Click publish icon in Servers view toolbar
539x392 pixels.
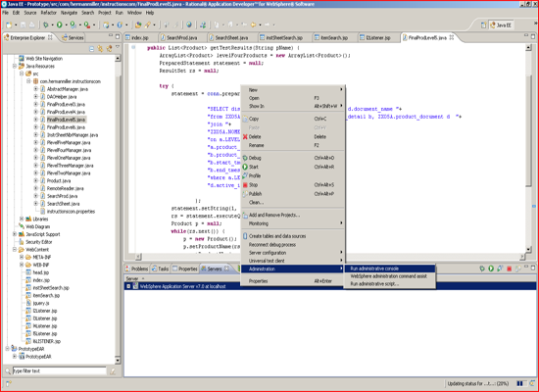coord(517,269)
